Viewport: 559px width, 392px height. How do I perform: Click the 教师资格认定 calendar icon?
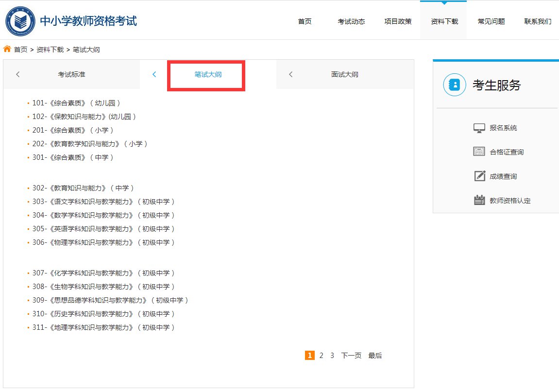479,200
